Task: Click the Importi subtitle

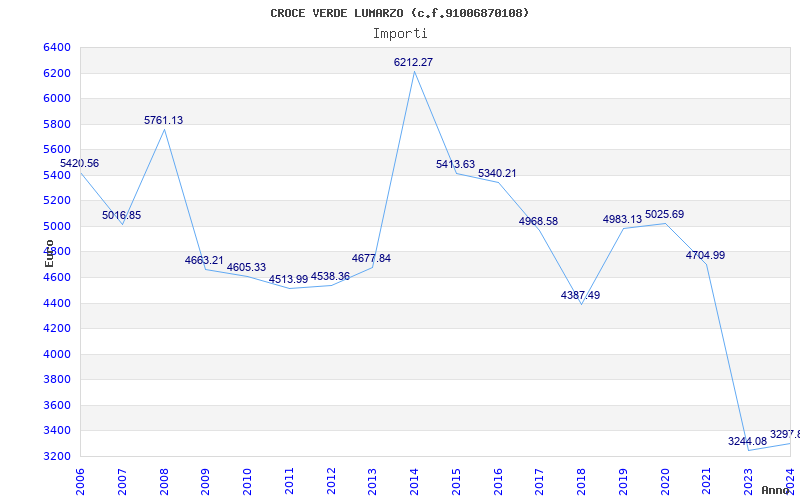Action: tap(400, 34)
